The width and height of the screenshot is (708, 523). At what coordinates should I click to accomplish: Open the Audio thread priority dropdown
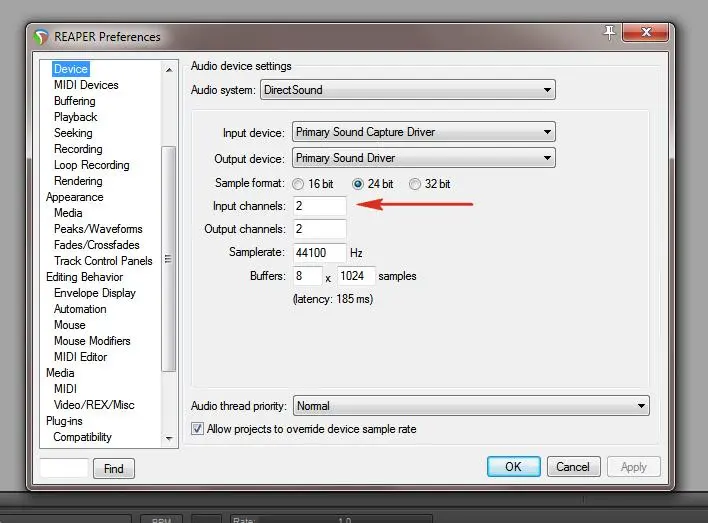pyautogui.click(x=471, y=406)
